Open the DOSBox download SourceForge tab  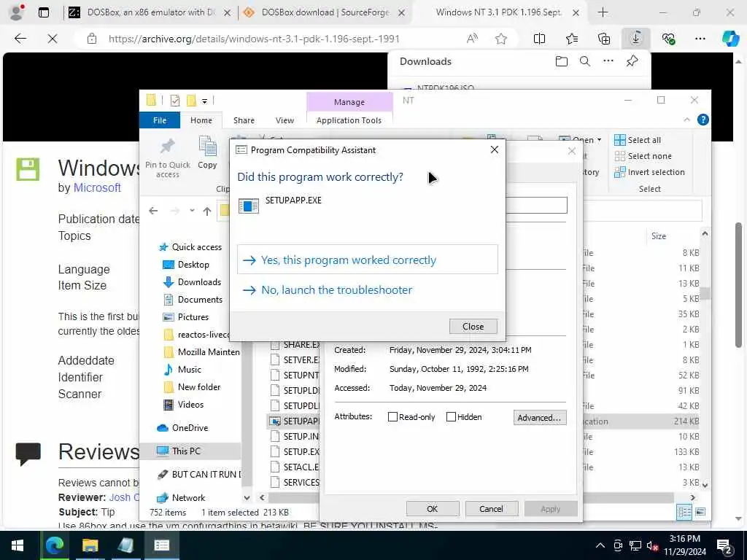pyautogui.click(x=324, y=13)
